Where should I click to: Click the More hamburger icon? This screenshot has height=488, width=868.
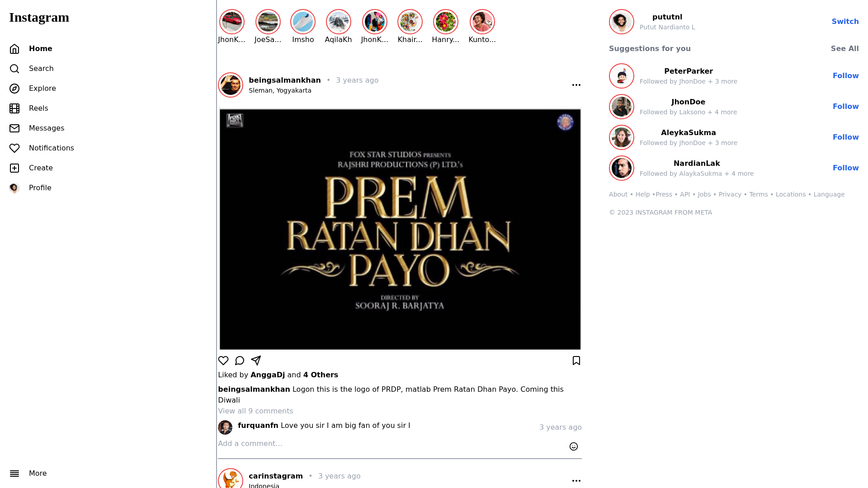click(14, 474)
